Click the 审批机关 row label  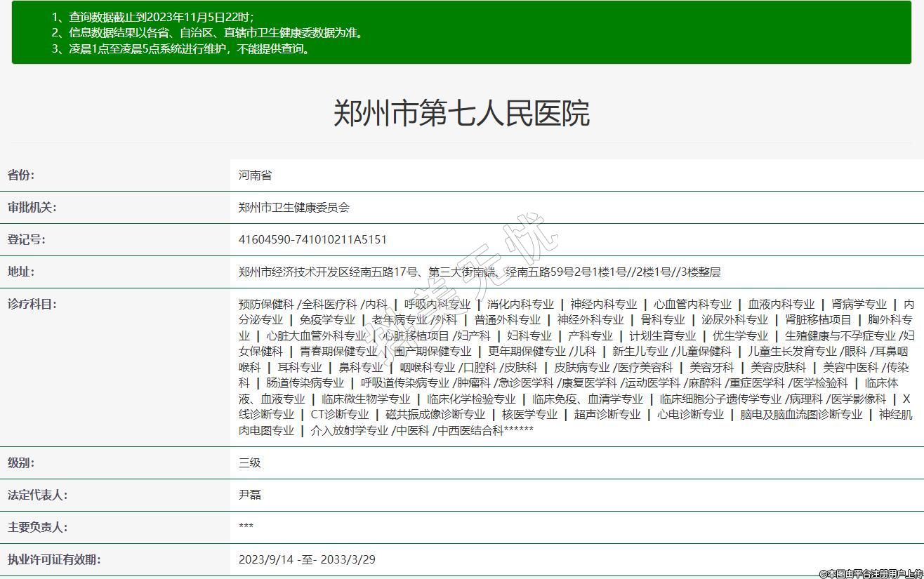coord(32,207)
